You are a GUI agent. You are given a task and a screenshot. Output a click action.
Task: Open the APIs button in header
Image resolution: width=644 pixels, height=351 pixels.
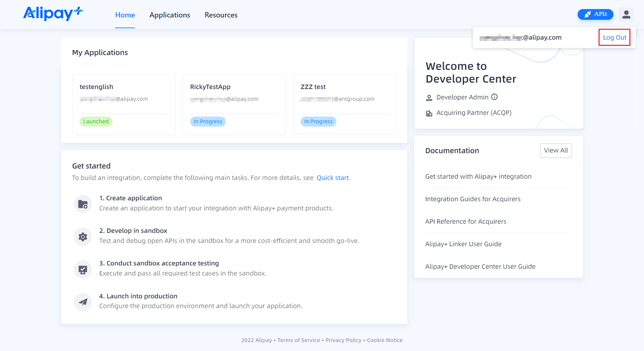point(595,14)
